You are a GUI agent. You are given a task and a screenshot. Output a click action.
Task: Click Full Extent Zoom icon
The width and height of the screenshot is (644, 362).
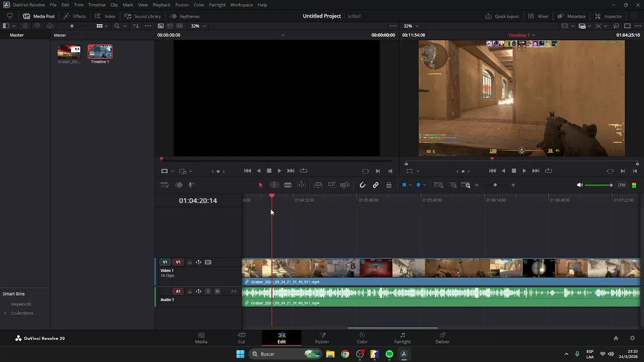(x=439, y=185)
